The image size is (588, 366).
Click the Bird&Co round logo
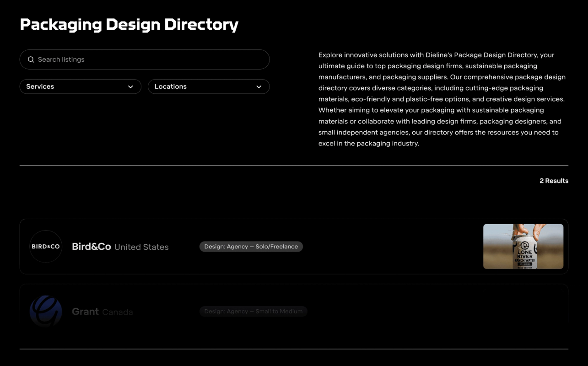[46, 247]
